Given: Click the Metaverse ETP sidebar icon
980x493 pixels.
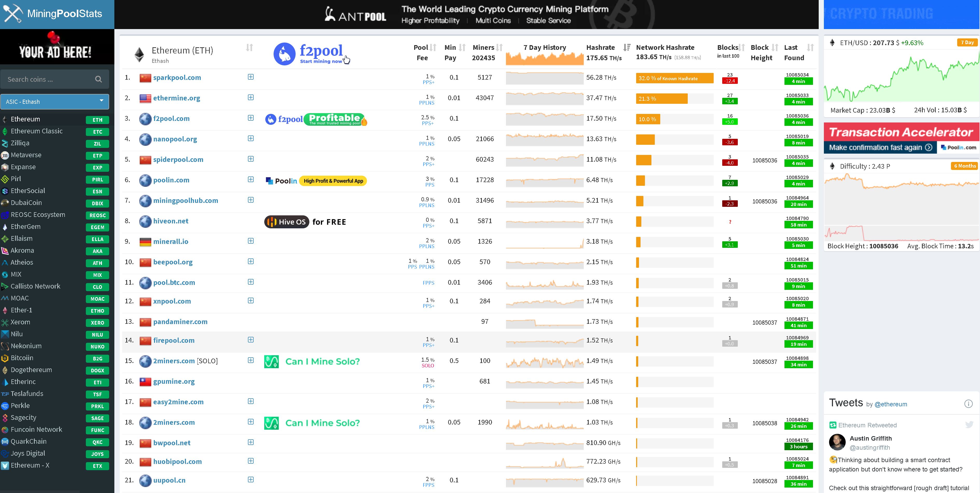Looking at the screenshot, I should point(6,155).
